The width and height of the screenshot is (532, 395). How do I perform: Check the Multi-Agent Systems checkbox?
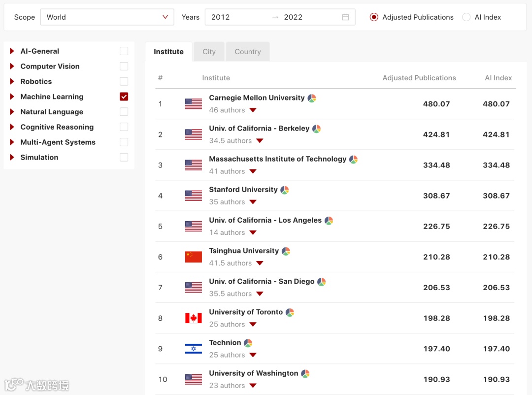tap(124, 142)
